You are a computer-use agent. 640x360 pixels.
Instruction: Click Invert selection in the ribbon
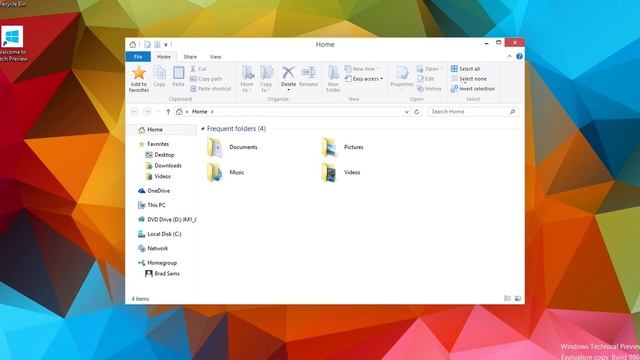click(473, 89)
